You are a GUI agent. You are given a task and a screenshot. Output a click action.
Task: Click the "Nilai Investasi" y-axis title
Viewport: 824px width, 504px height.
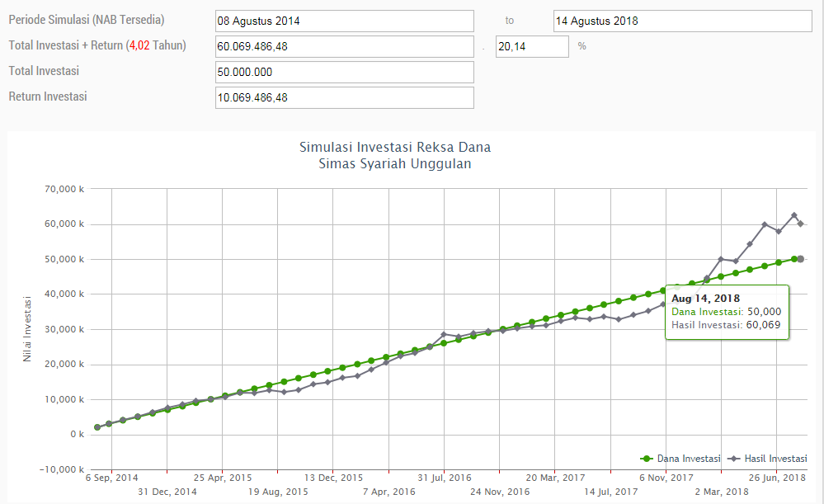27,328
